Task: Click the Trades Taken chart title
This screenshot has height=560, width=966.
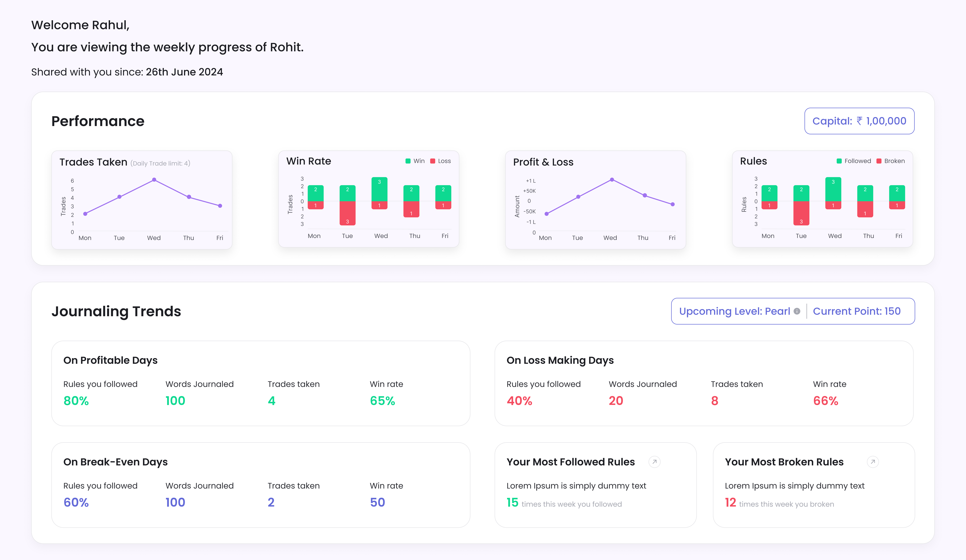Action: click(x=93, y=162)
